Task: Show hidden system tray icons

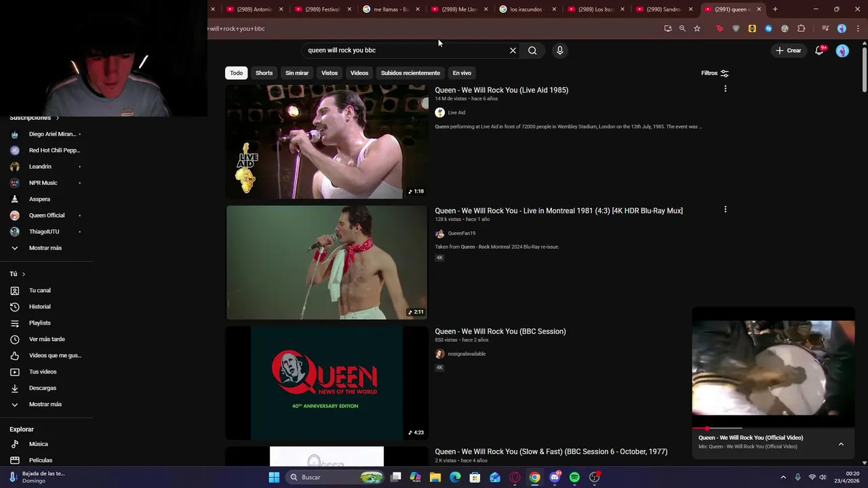Action: [x=783, y=477]
